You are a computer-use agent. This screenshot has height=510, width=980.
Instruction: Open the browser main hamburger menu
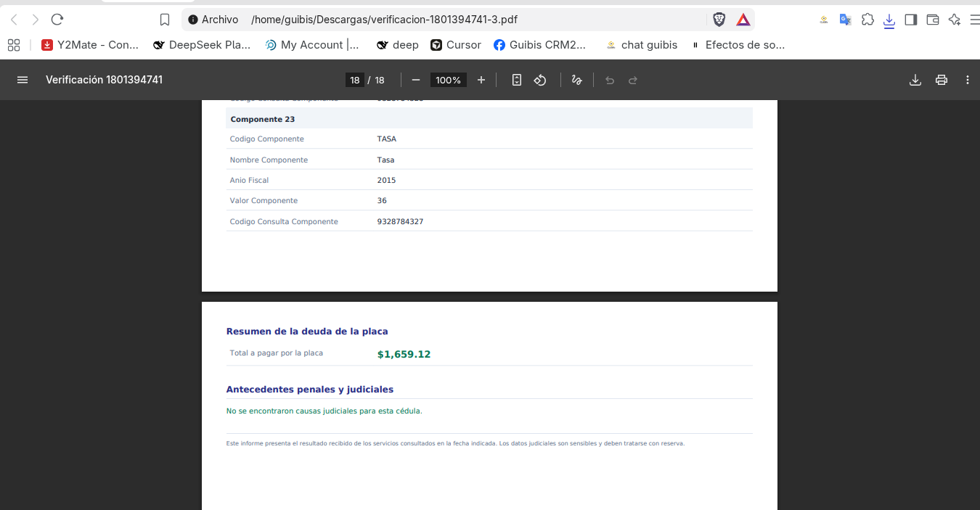(975, 20)
